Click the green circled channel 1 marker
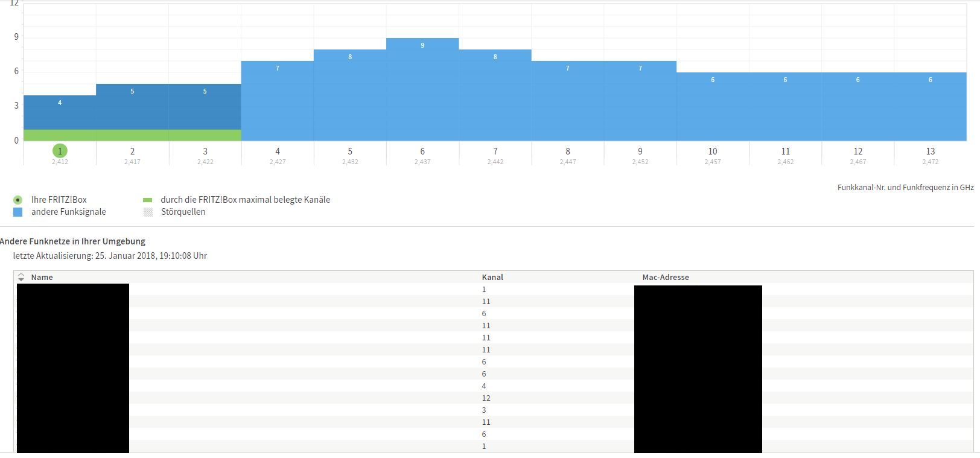Viewport: 980px width, 458px height. pyautogui.click(x=60, y=151)
